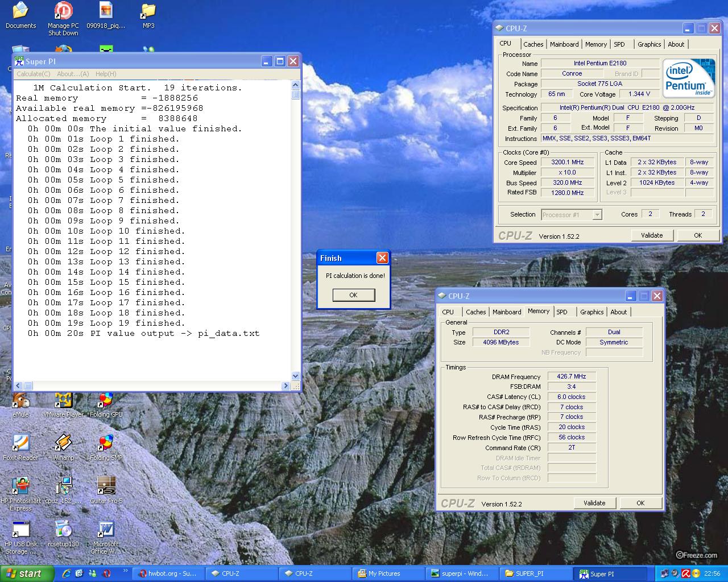
Task: Click the red antivirus tray icon
Action: (686, 573)
